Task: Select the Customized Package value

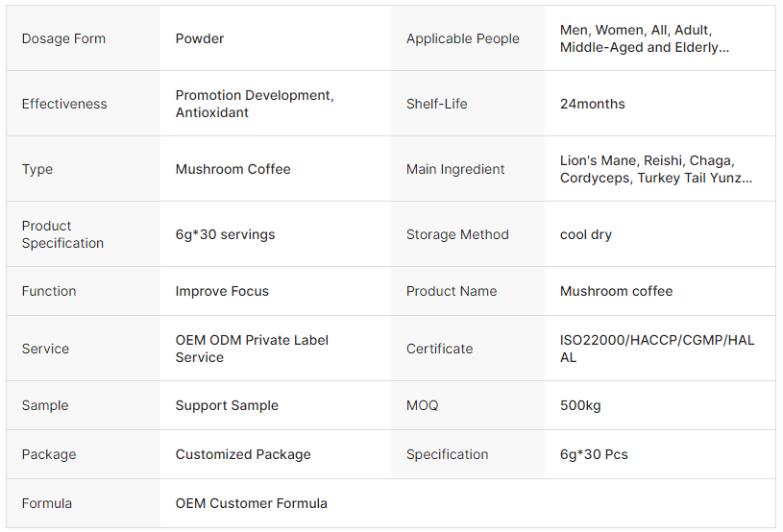Action: pyautogui.click(x=243, y=454)
